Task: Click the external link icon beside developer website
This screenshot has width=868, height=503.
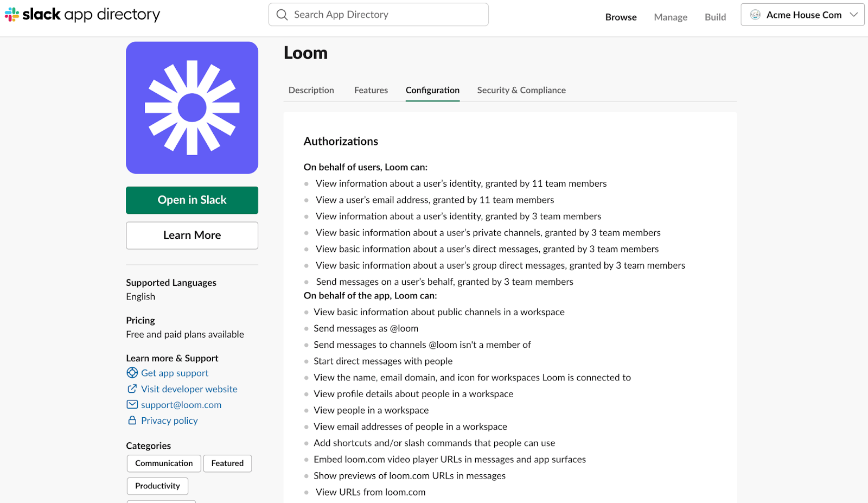Action: 132,389
